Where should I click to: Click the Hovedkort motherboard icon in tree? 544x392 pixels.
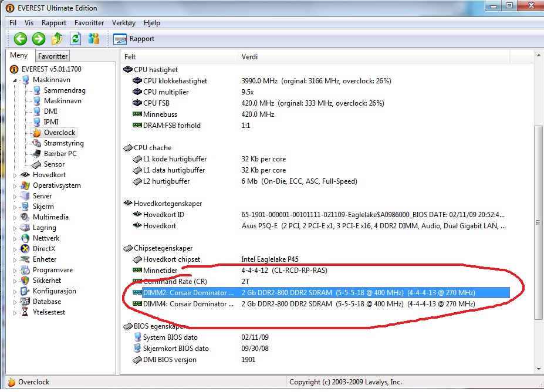[25, 175]
